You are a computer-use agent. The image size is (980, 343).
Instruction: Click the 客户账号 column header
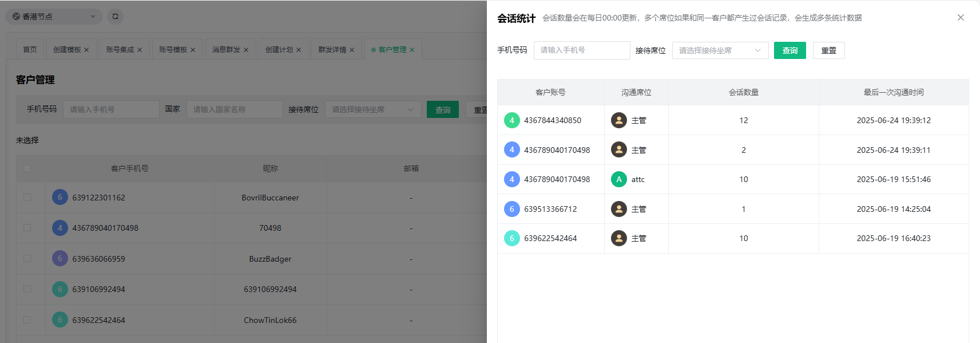click(550, 92)
